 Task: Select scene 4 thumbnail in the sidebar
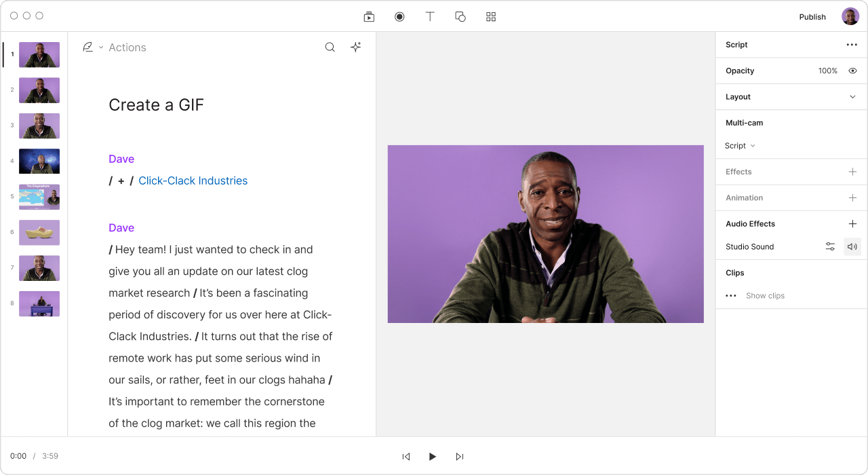39,161
